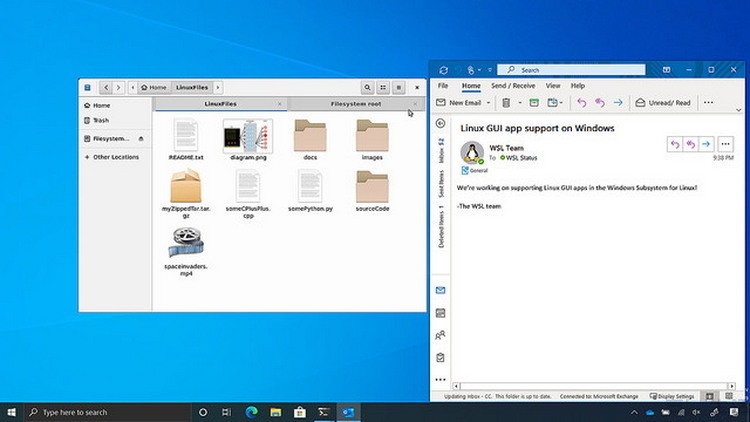
Task: Click Forward button in the message header
Action: 706,144
